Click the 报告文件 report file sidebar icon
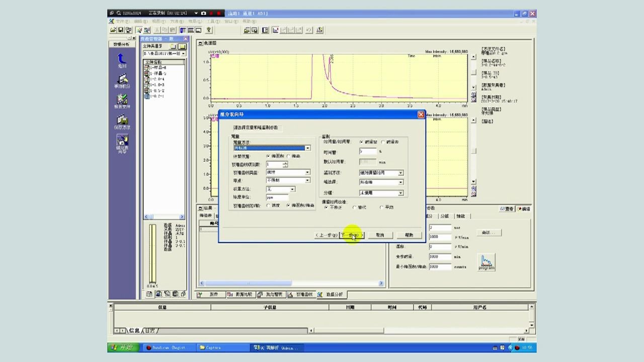 pyautogui.click(x=122, y=101)
